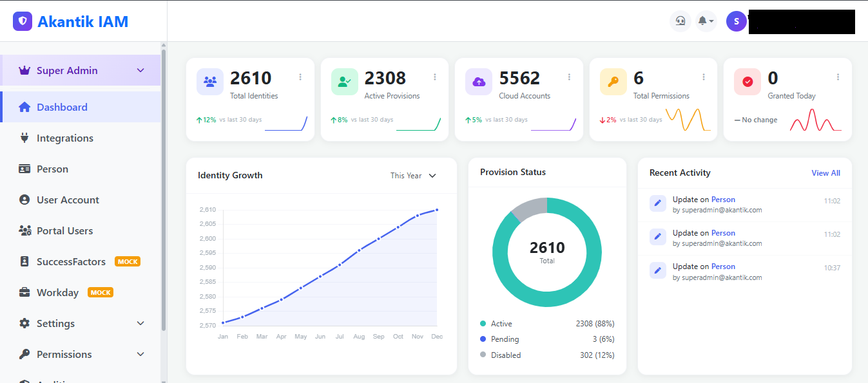Open the notification bell dropdown
868x383 pixels.
[x=706, y=21]
